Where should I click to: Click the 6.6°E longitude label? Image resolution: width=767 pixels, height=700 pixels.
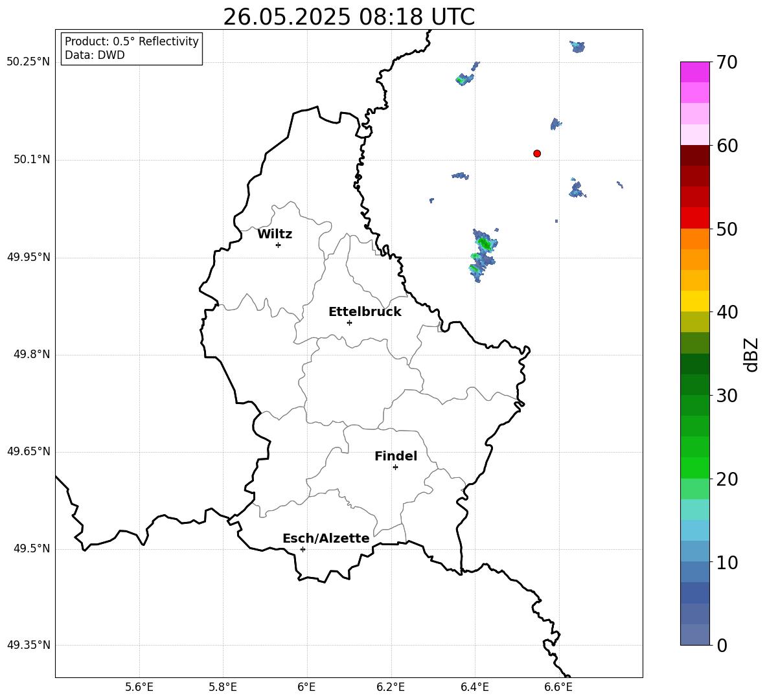558,687
